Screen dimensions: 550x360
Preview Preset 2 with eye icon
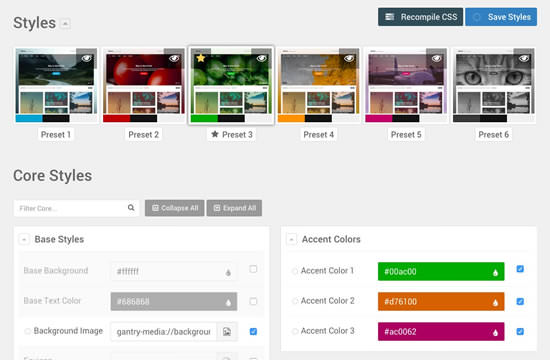[x=174, y=58]
